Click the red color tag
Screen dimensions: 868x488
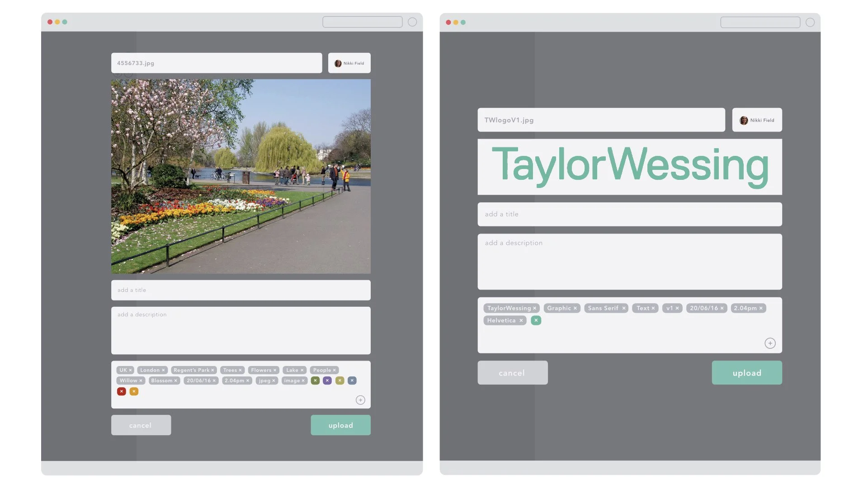121,391
